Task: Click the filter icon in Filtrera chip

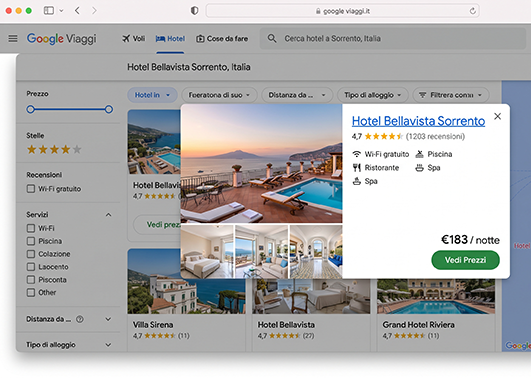Action: pyautogui.click(x=422, y=95)
